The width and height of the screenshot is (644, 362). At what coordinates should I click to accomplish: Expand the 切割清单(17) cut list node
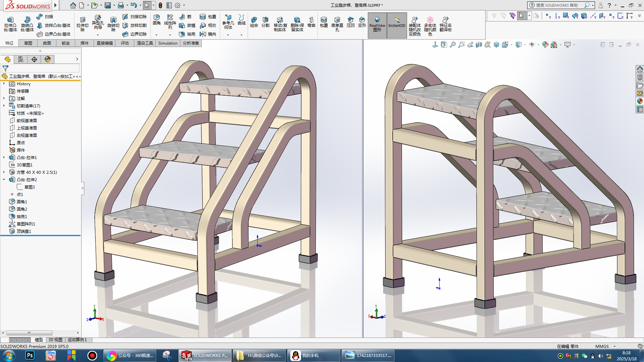[x=4, y=106]
